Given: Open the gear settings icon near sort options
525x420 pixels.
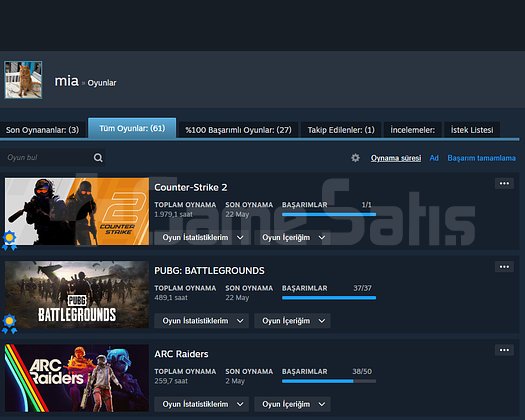Looking at the screenshot, I should pos(355,158).
